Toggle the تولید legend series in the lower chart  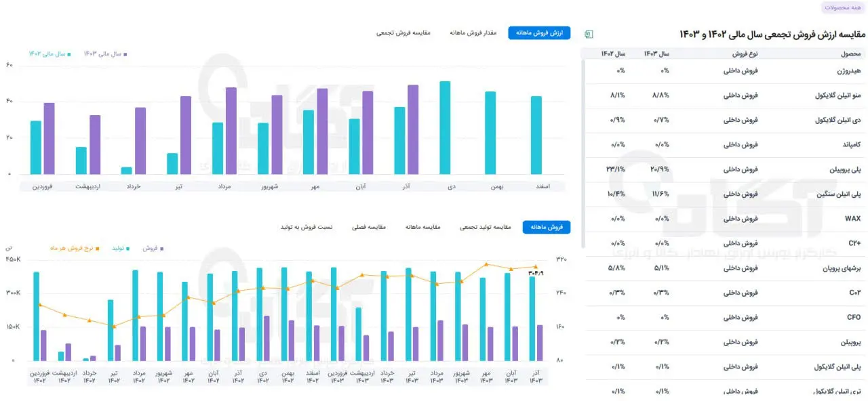coord(121,249)
